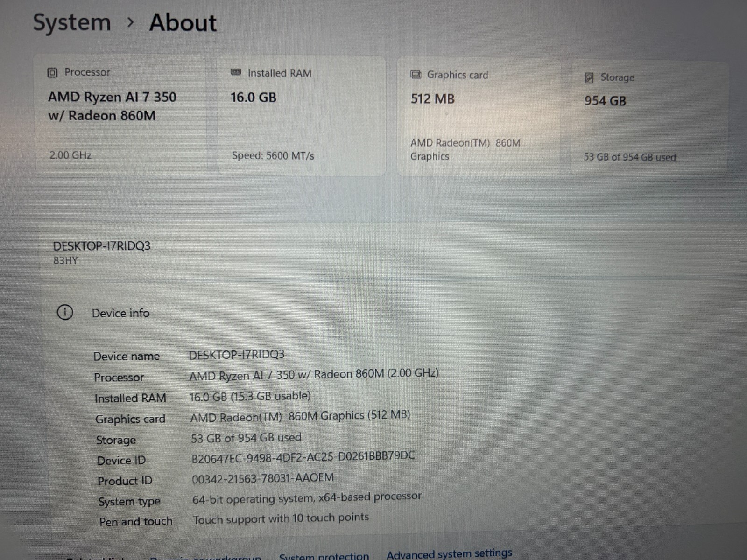Select the processor value ending in (2.00 GHz)
The height and width of the screenshot is (560, 747).
[314, 374]
